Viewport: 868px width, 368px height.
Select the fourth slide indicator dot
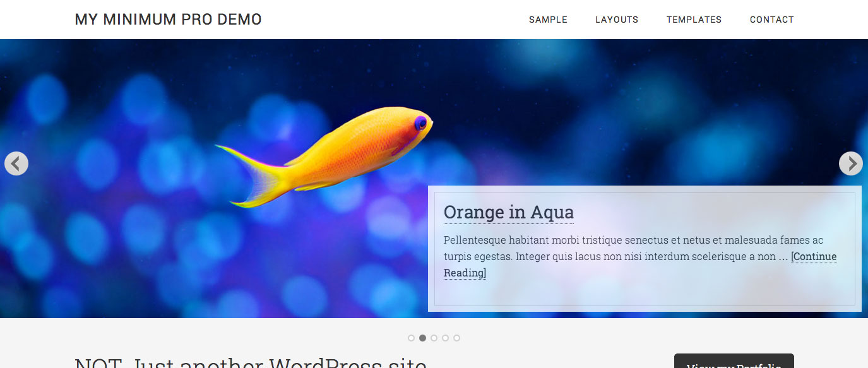point(445,338)
